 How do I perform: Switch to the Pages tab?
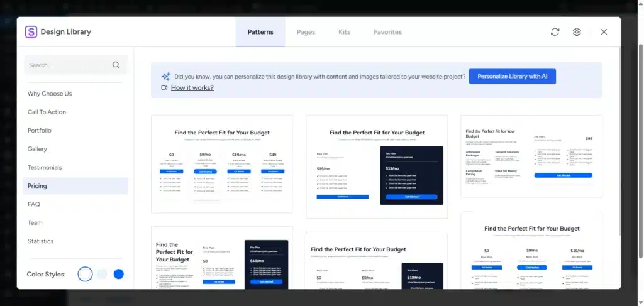(x=306, y=32)
